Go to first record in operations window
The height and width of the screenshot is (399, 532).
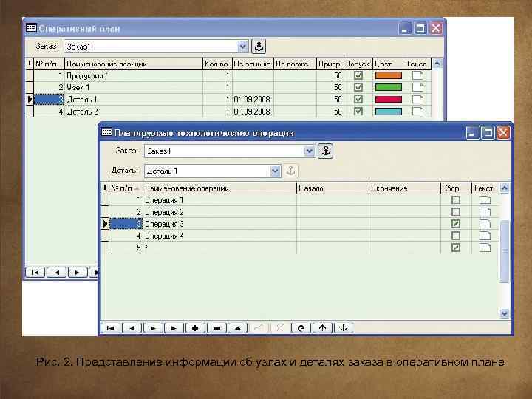tap(111, 328)
